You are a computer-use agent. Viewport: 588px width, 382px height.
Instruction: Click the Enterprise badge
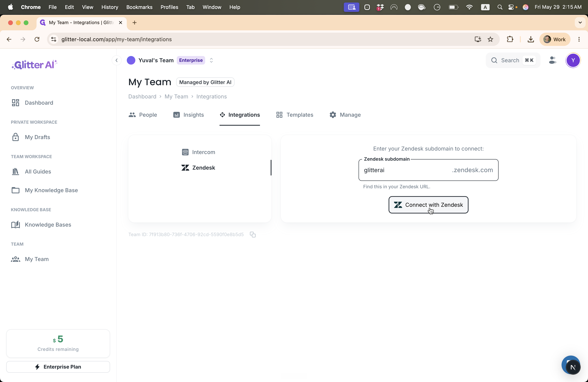(x=191, y=60)
